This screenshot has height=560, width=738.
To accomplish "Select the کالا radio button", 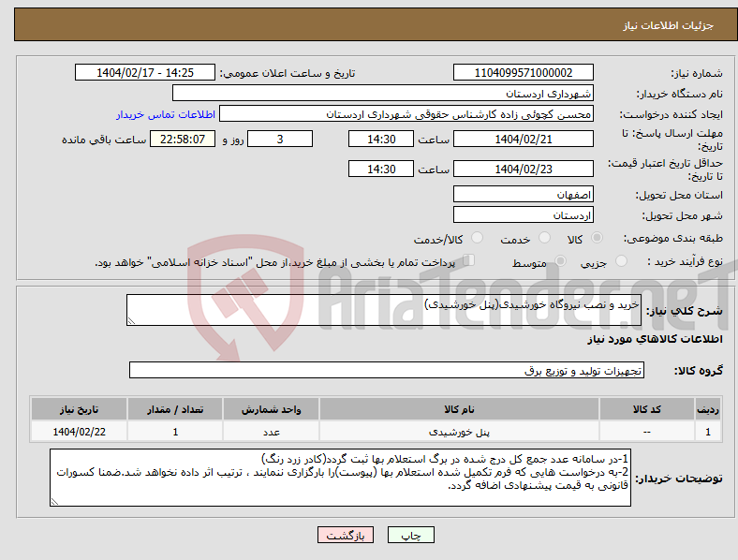I will pos(597,238).
